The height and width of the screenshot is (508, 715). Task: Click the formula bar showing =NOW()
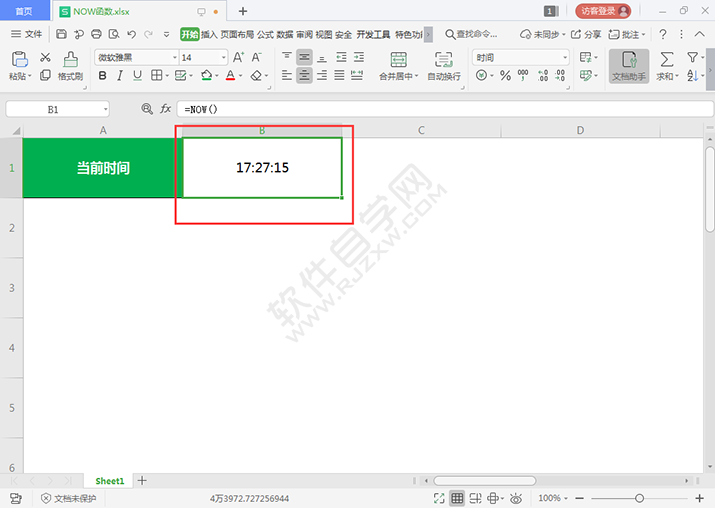click(x=445, y=109)
